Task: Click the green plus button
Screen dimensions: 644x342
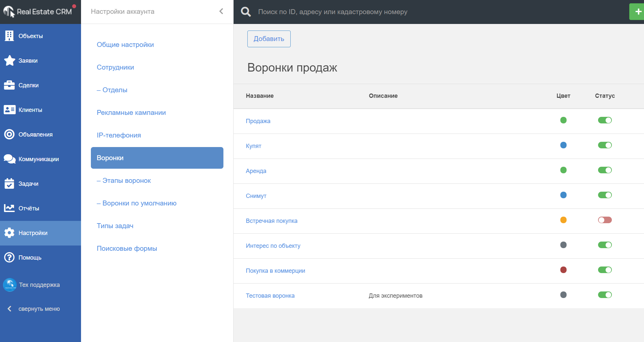Action: [x=637, y=11]
